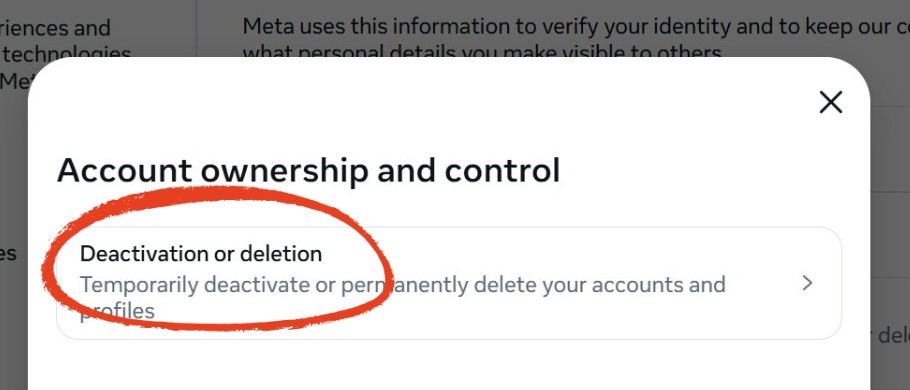
Task: Click the chevron arrow beside Deactivation or deletion
Action: click(x=807, y=283)
